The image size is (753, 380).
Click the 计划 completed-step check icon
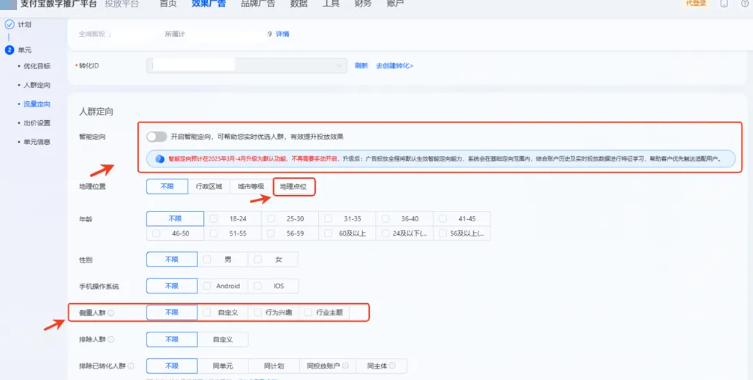pyautogui.click(x=9, y=25)
